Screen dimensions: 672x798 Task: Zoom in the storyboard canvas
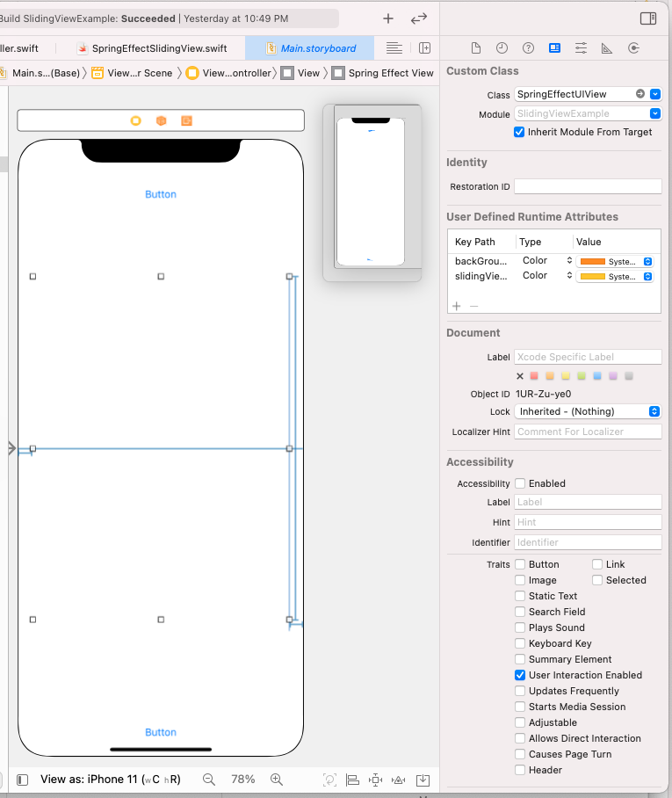click(x=276, y=780)
